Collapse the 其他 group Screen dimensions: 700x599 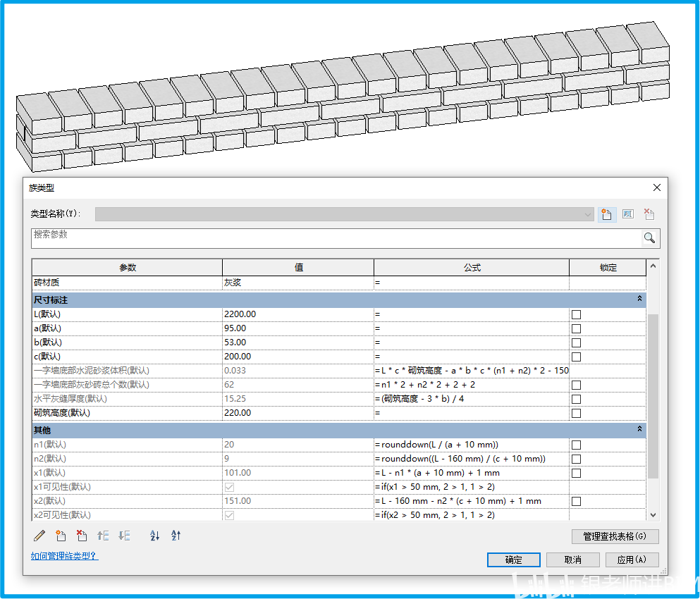click(x=639, y=429)
